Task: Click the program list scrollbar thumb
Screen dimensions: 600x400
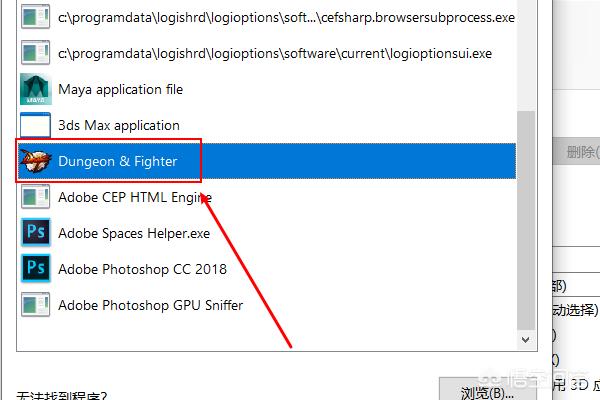Action: [x=526, y=220]
